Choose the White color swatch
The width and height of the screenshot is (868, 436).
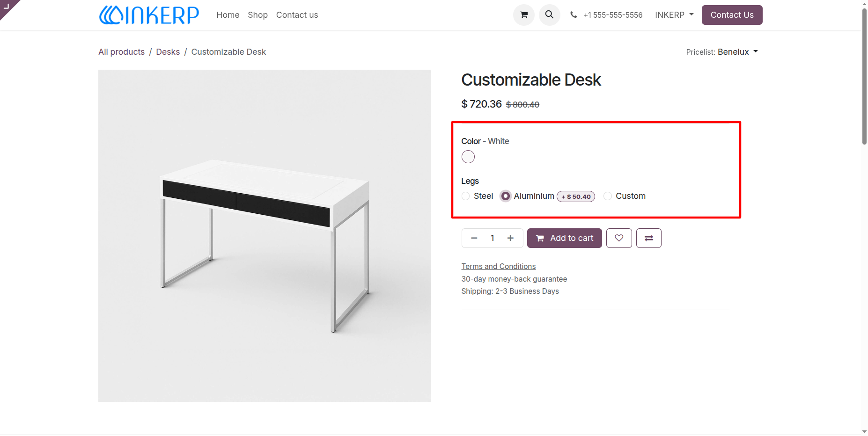click(468, 157)
